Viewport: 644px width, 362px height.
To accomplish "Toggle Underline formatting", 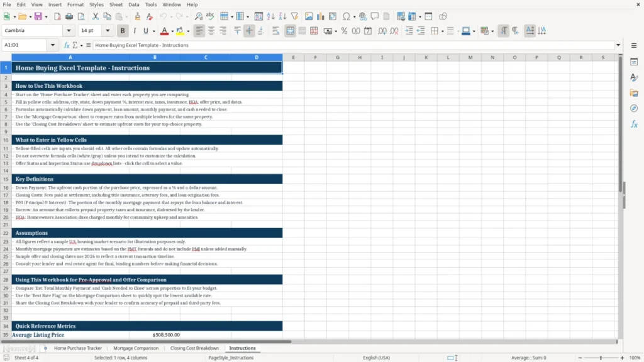I will pos(145,31).
